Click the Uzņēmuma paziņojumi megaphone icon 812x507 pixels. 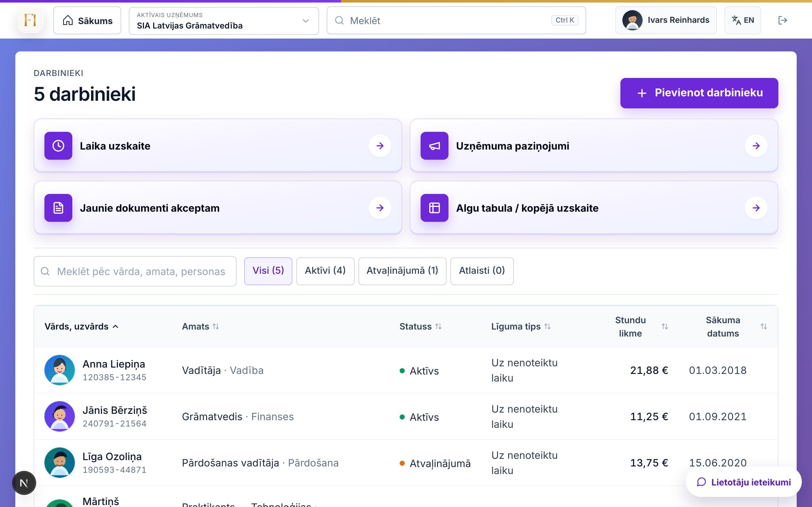pos(434,145)
